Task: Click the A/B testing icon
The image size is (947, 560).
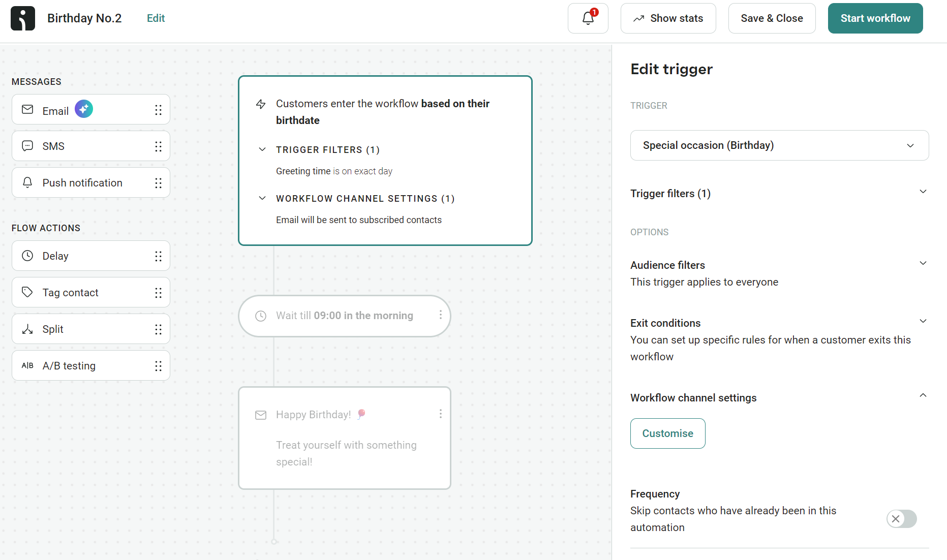Action: coord(27,365)
